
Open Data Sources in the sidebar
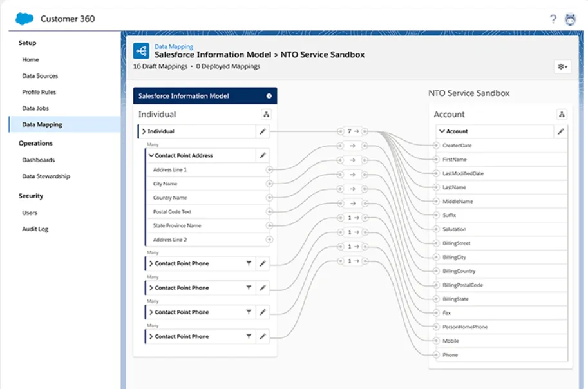[40, 76]
